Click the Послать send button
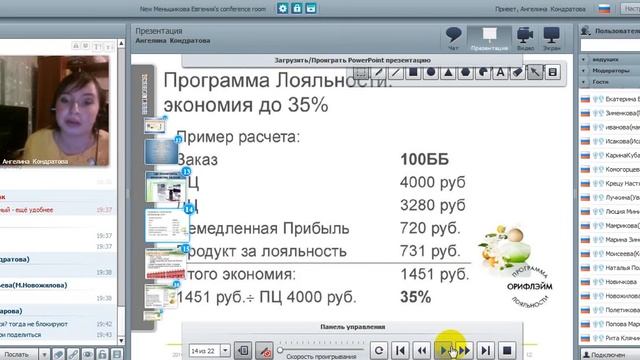The width and height of the screenshot is (640, 360). 18,355
